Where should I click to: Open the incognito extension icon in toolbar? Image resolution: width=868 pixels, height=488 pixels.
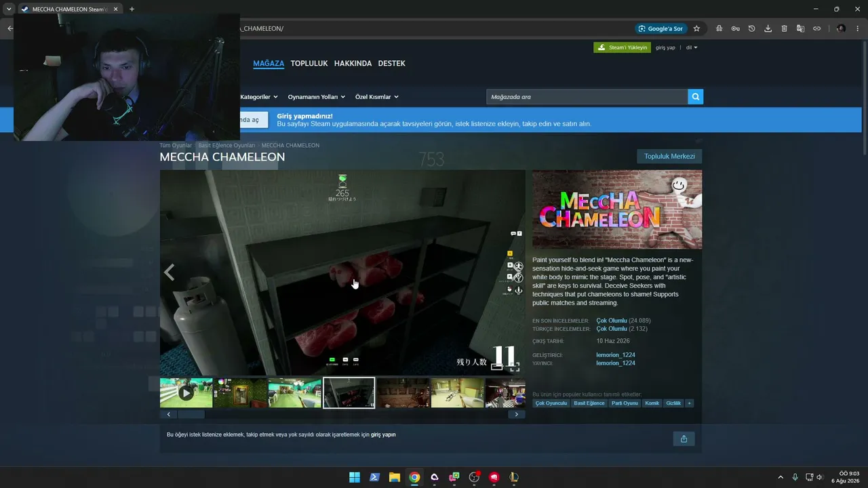coord(719,28)
